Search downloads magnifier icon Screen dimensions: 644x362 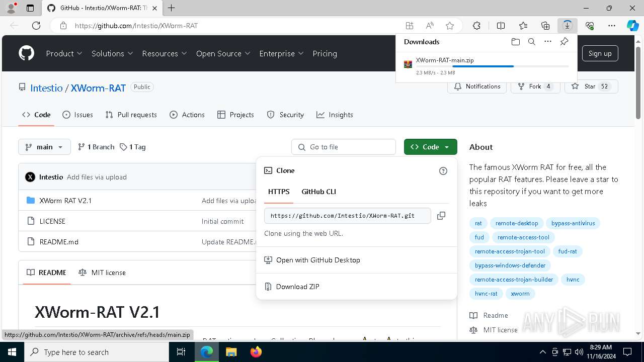point(532,42)
